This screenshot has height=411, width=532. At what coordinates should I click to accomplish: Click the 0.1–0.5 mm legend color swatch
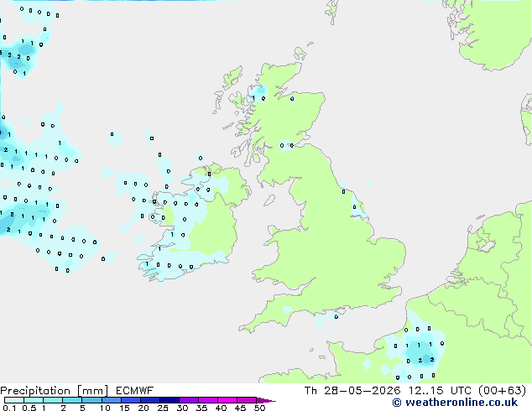pyautogui.click(x=14, y=400)
